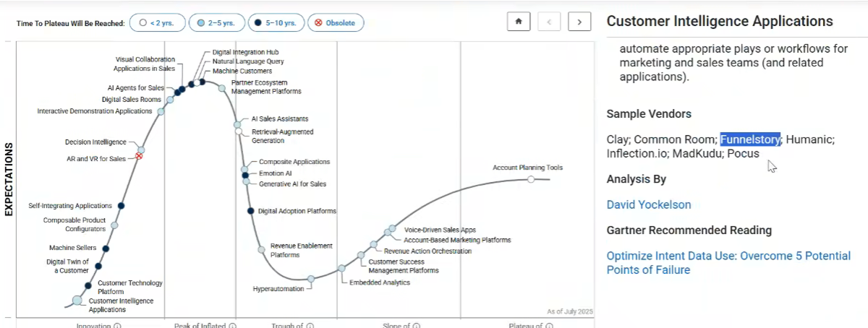The height and width of the screenshot is (328, 868).
Task: Click the info icon beside Trough of
Action: [x=310, y=325]
